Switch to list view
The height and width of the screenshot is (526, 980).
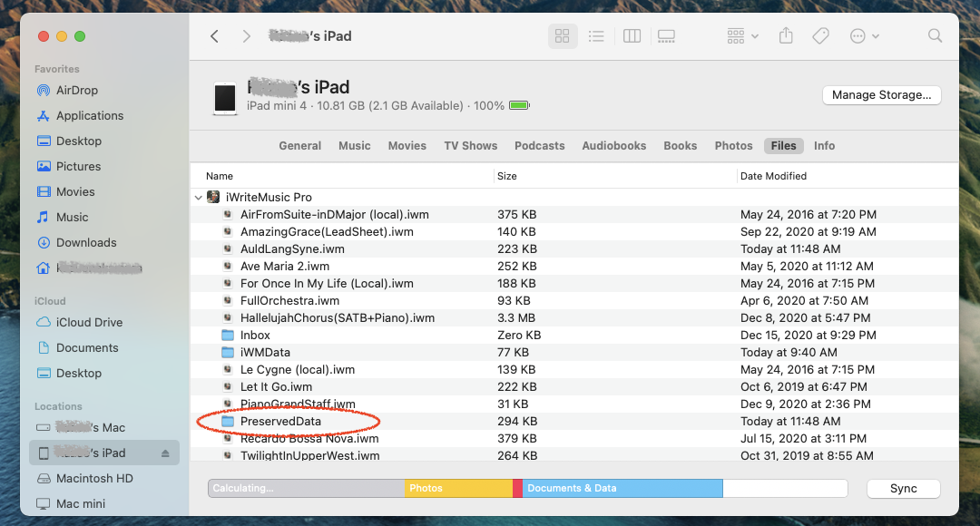596,36
